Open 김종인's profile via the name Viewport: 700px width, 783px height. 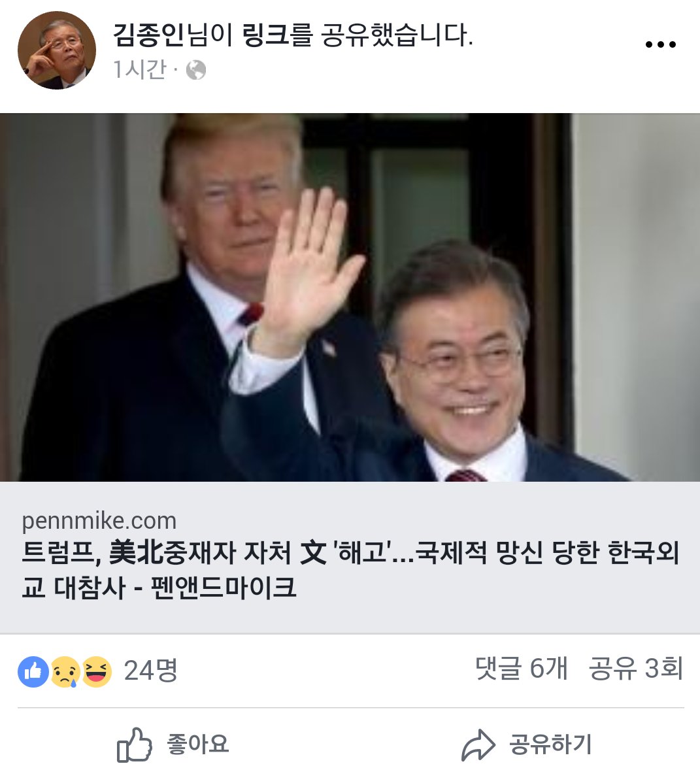[148, 35]
